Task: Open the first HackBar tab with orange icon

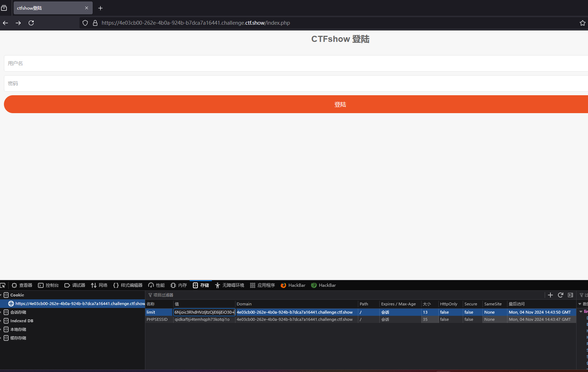Action: (293, 285)
